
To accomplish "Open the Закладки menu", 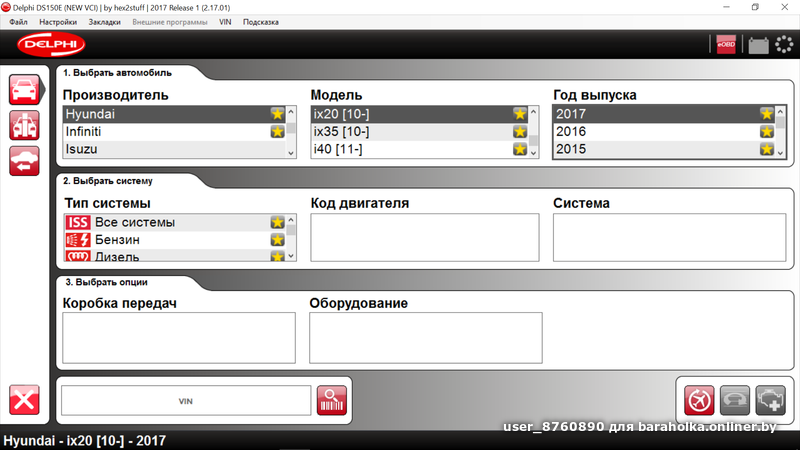I will click(105, 22).
